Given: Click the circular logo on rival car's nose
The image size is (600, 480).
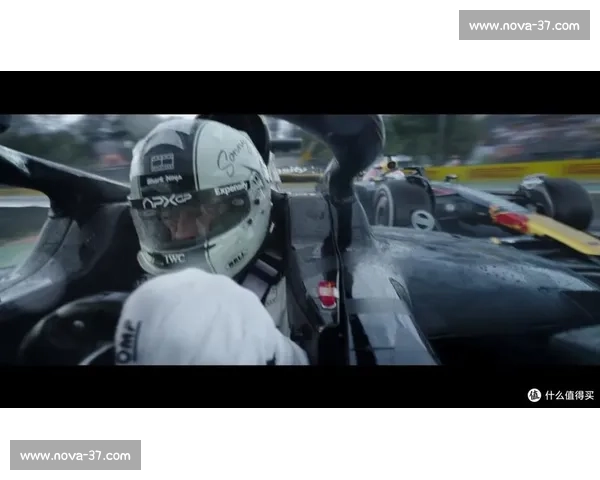Looking at the screenshot, I should point(423,220).
